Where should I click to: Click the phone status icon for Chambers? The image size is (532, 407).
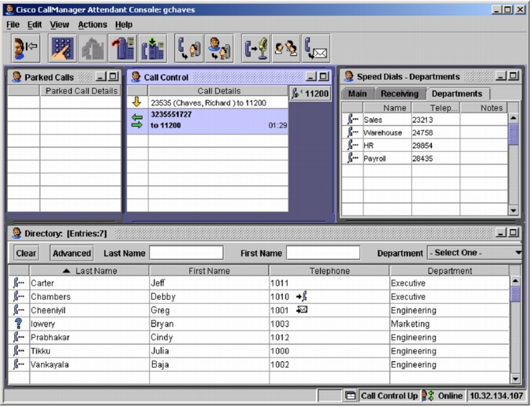(x=19, y=296)
